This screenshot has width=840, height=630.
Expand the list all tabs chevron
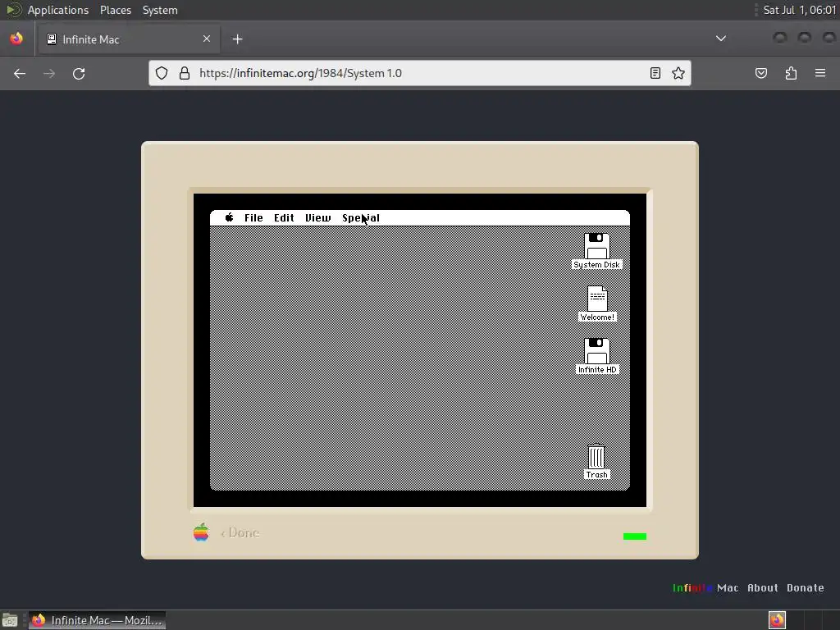[x=721, y=39]
